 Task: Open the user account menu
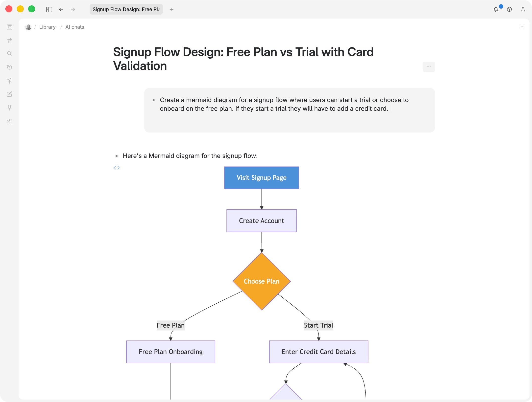(523, 9)
